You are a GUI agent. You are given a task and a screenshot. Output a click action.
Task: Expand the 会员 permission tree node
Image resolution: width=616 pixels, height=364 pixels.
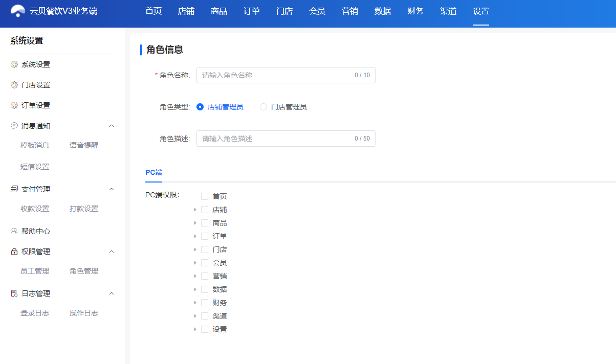(x=195, y=263)
